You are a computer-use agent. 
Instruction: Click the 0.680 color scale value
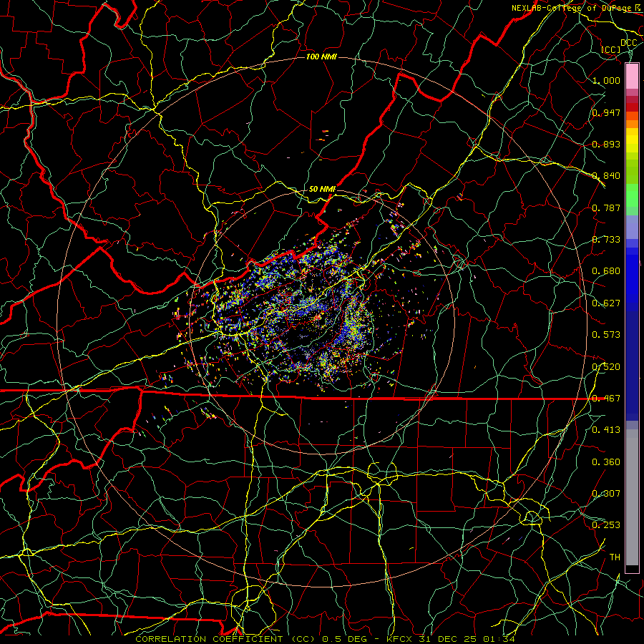[x=606, y=271]
